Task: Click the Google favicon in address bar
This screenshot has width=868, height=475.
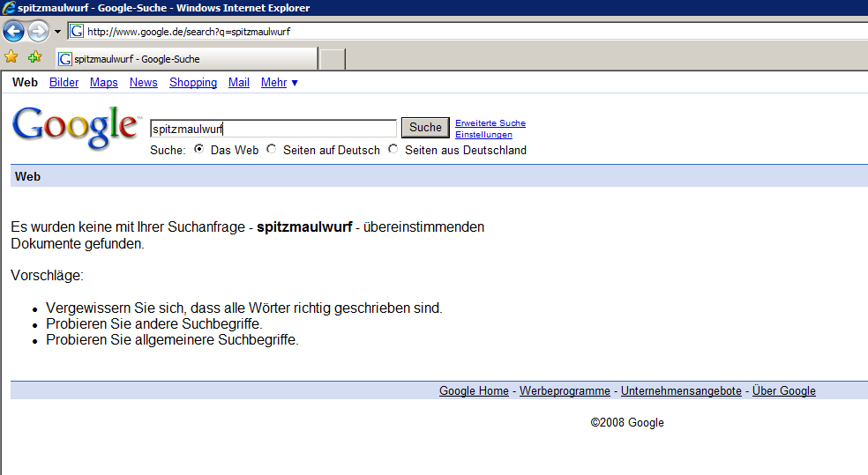Action: [x=77, y=32]
